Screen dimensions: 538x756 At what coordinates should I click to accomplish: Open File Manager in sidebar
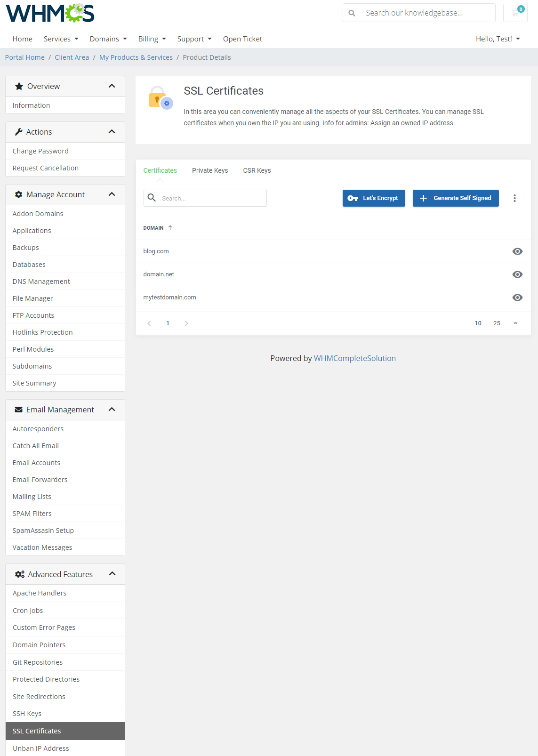pos(65,298)
